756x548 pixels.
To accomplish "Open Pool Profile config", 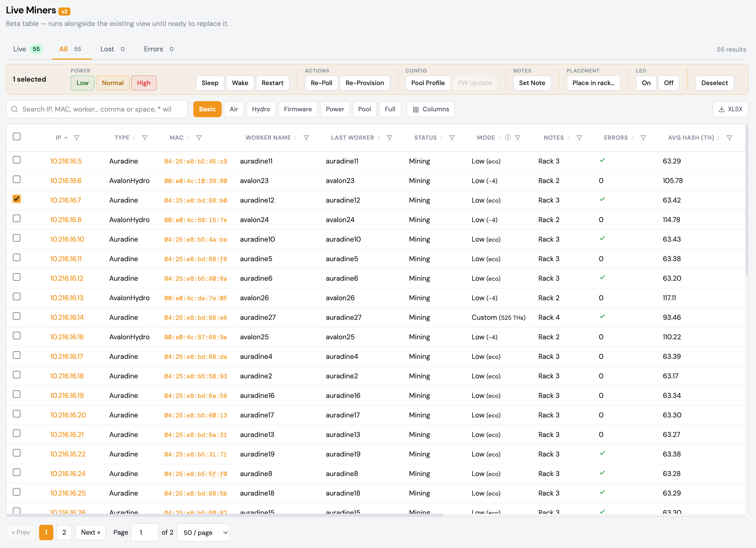I will pyautogui.click(x=428, y=83).
